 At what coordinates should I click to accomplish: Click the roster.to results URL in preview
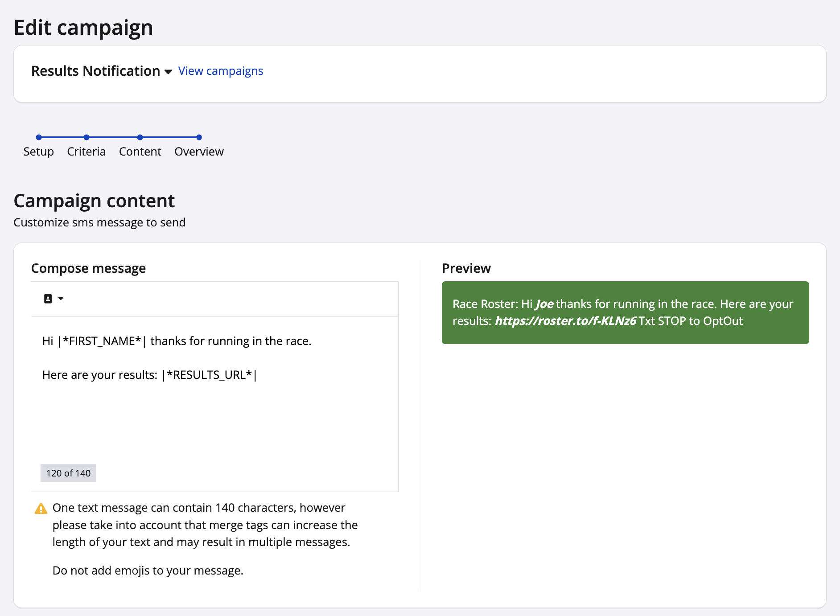point(565,321)
